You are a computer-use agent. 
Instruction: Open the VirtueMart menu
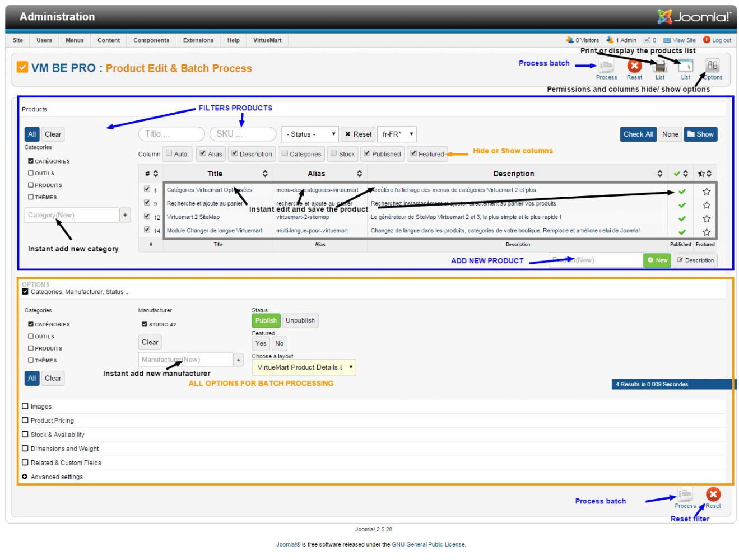tap(267, 40)
